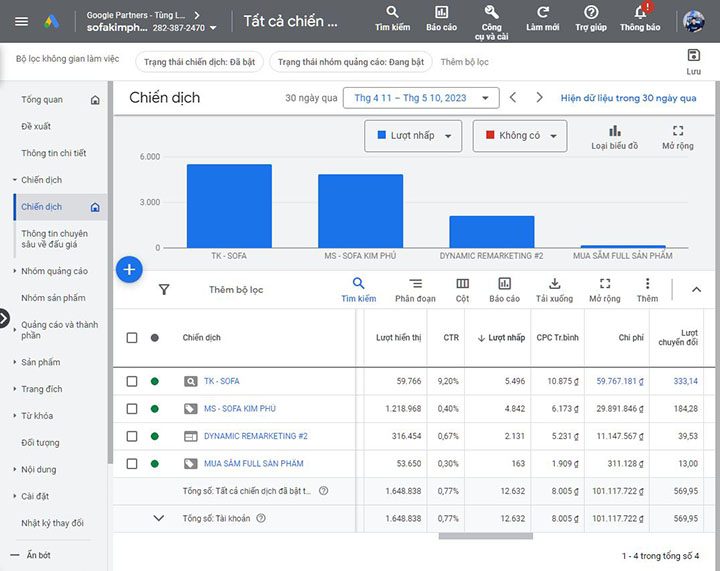
Task: Sort by Lượt nhấp column header
Action: point(501,338)
